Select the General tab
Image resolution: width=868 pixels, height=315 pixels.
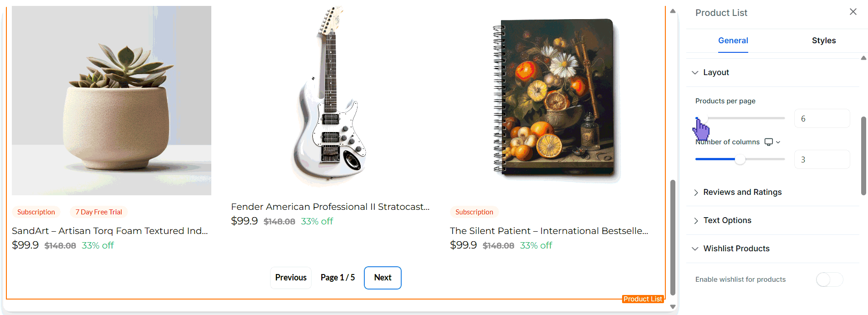coord(733,41)
